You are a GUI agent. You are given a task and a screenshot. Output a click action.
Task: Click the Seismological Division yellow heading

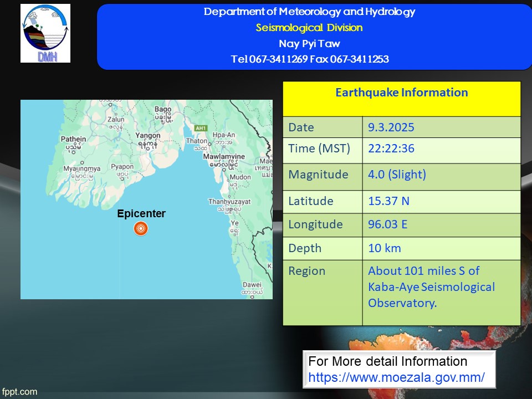click(309, 28)
